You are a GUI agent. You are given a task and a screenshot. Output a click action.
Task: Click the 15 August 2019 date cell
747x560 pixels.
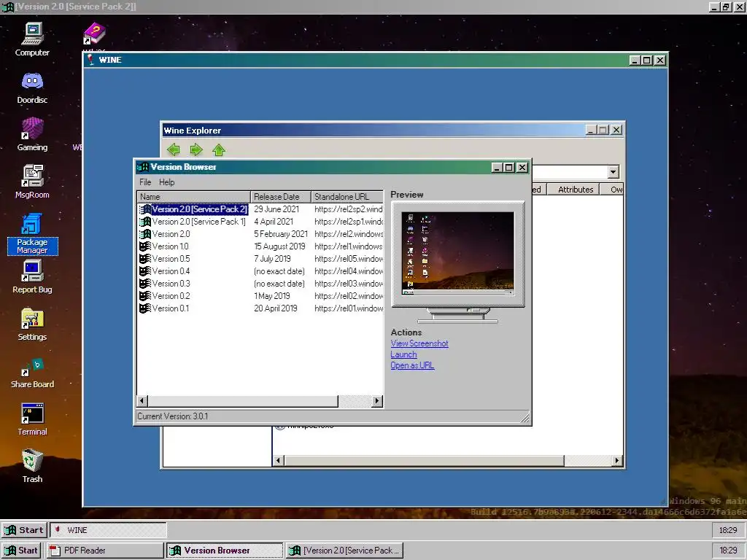[x=279, y=246]
